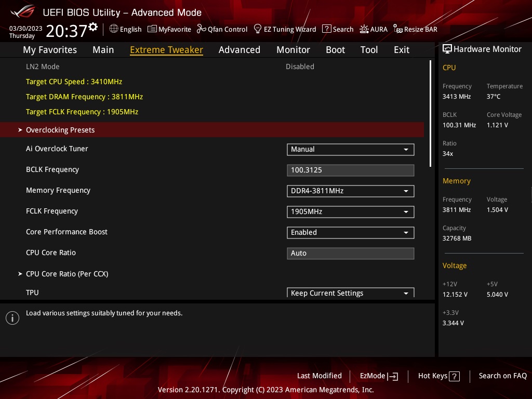Open the Monitor tab
This screenshot has height=399, width=532.
coord(293,50)
